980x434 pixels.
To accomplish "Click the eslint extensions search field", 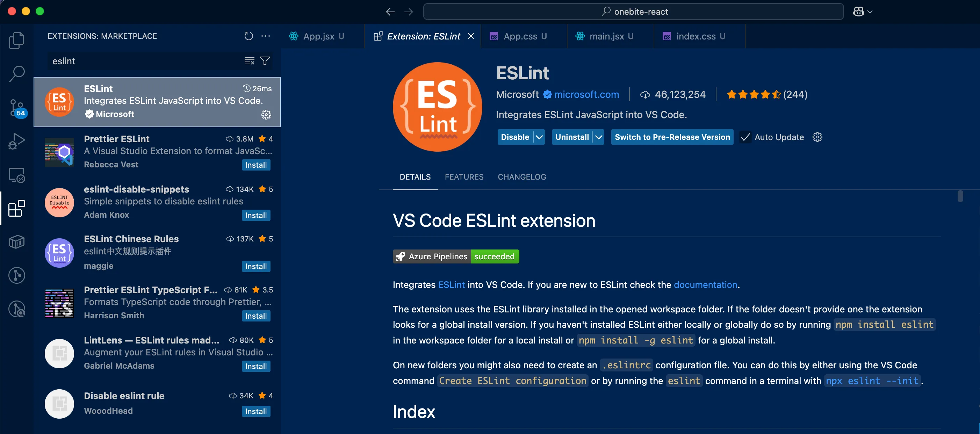I will 145,61.
